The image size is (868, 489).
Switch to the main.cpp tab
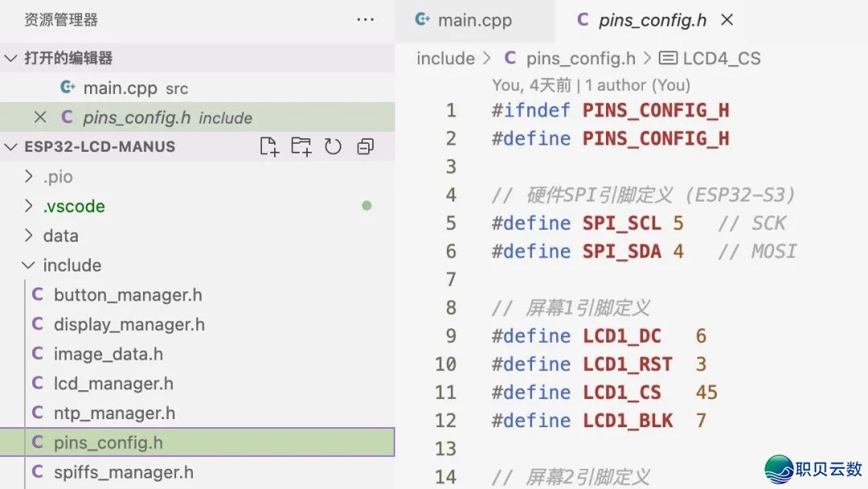pos(474,21)
